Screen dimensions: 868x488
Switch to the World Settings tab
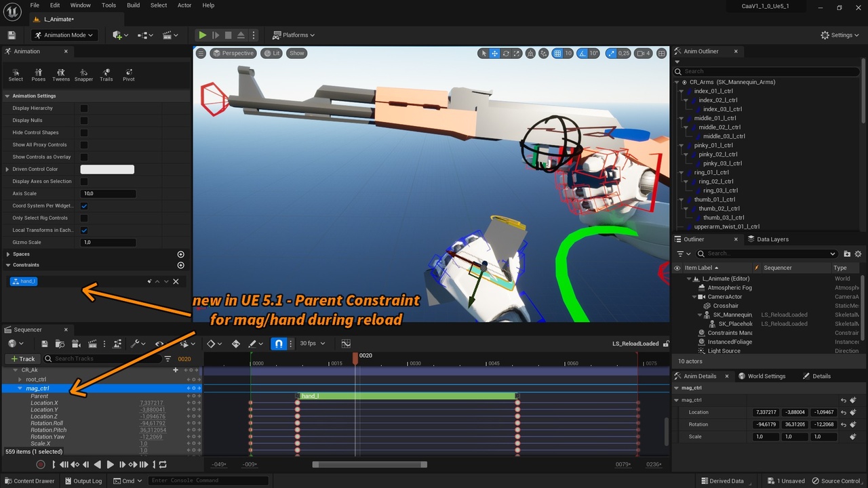(x=766, y=376)
